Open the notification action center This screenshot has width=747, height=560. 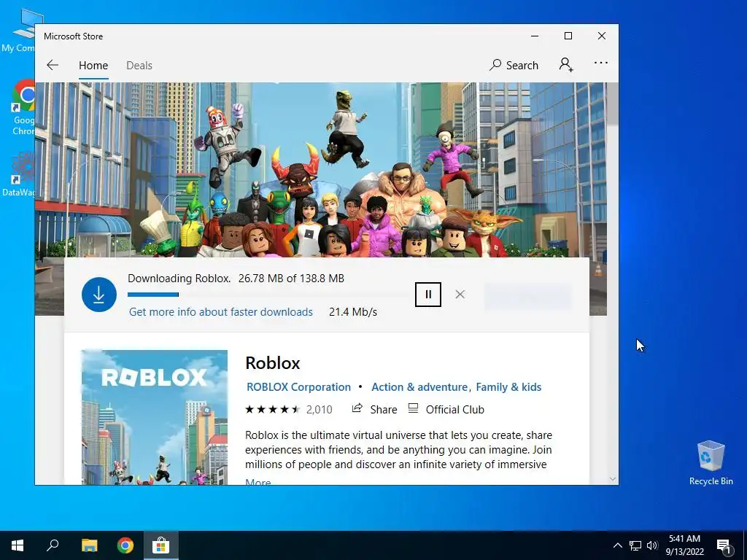[x=724, y=545]
